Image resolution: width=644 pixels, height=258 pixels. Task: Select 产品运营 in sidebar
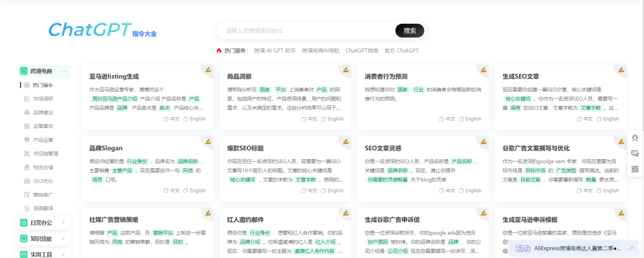click(x=43, y=140)
